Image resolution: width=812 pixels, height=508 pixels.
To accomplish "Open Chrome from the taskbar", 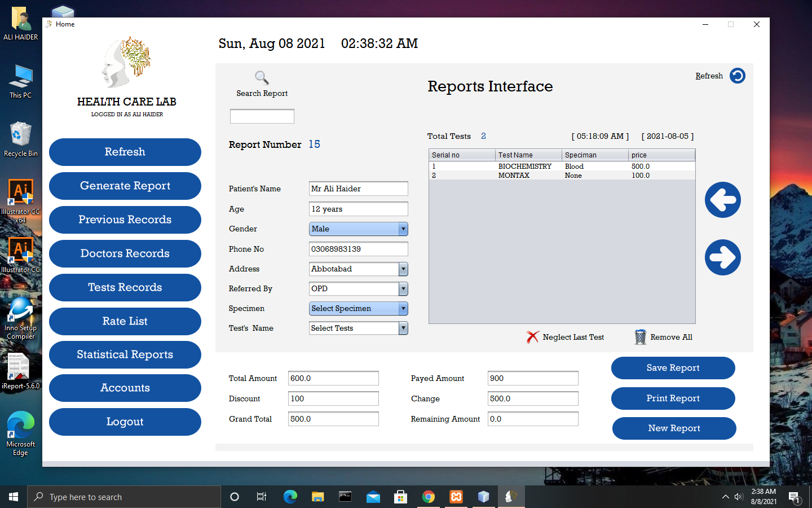I will (x=429, y=497).
